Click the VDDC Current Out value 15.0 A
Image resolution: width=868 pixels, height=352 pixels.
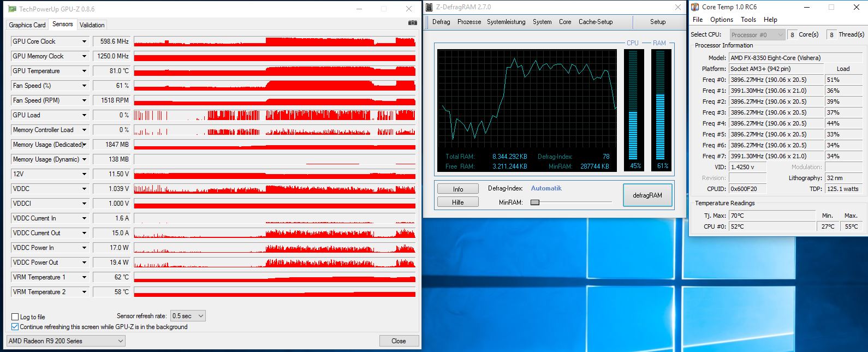[112, 233]
